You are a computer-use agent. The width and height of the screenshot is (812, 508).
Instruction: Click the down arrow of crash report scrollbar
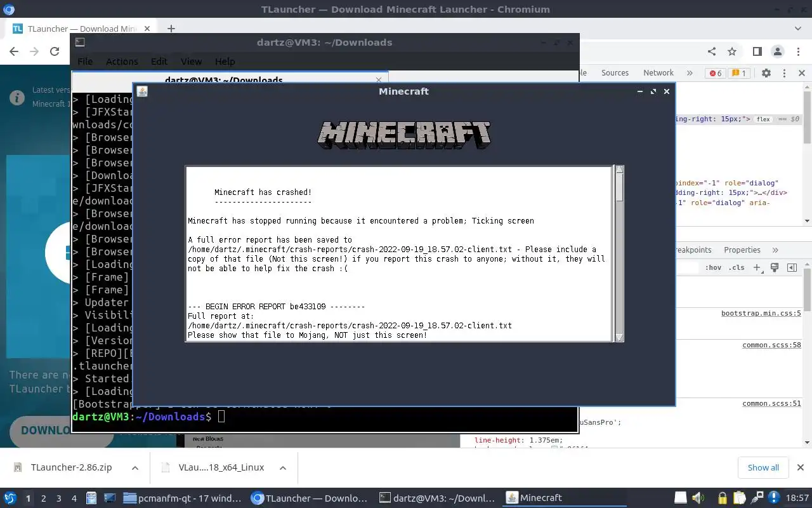point(619,337)
